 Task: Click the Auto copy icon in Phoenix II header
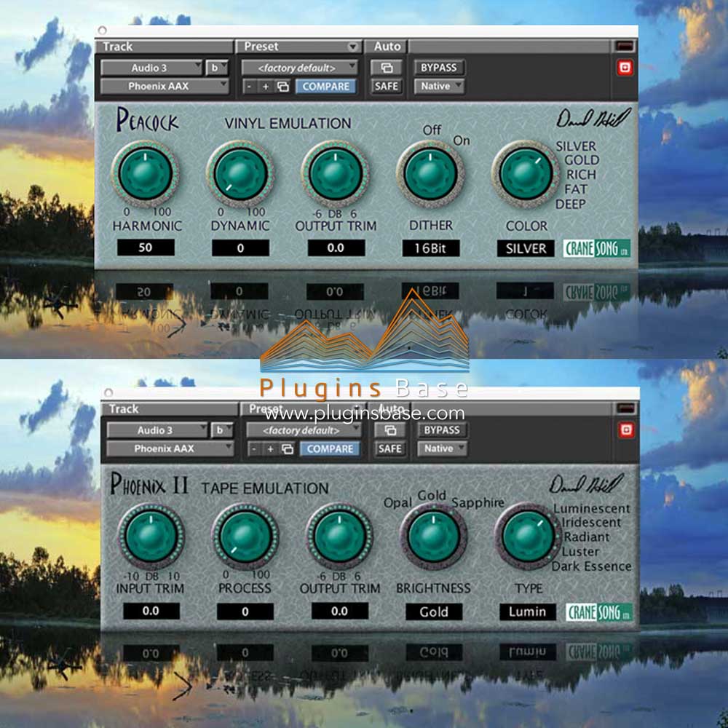pos(390,429)
